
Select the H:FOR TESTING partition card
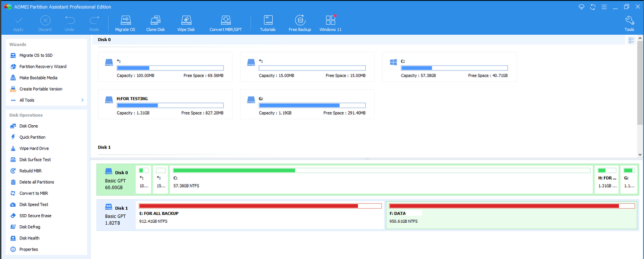point(165,104)
